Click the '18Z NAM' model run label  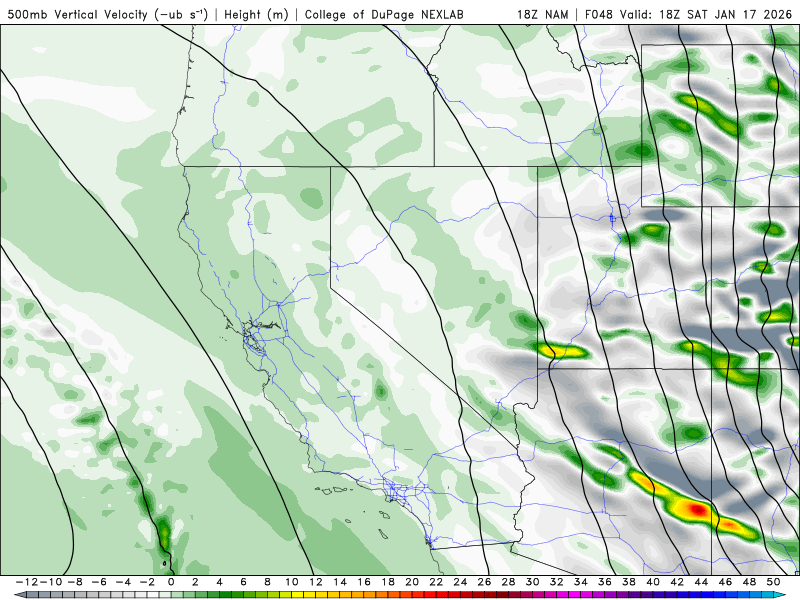(542, 14)
